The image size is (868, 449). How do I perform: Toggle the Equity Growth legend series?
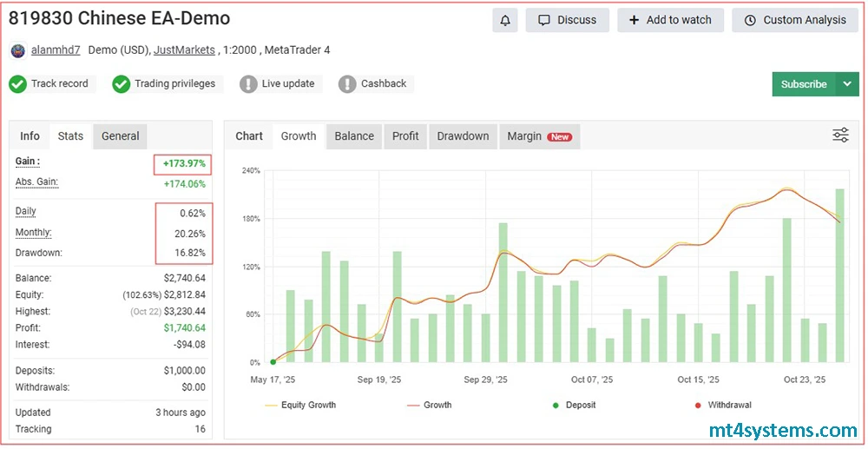click(x=299, y=405)
